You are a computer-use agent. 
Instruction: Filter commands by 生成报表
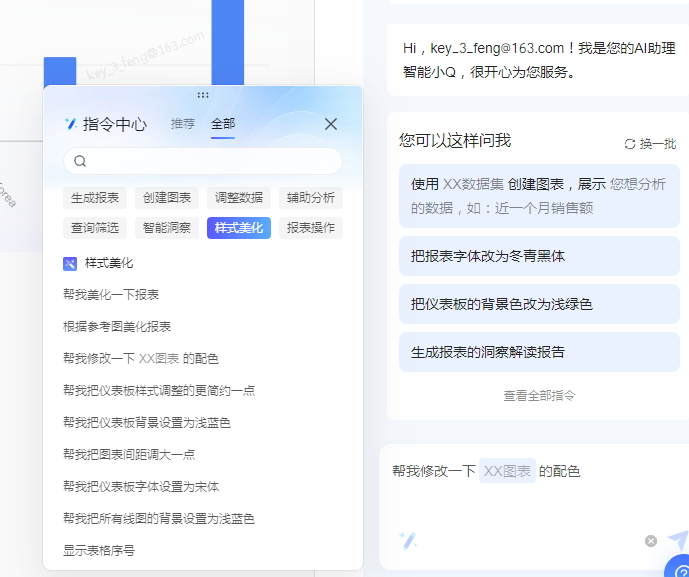point(95,198)
